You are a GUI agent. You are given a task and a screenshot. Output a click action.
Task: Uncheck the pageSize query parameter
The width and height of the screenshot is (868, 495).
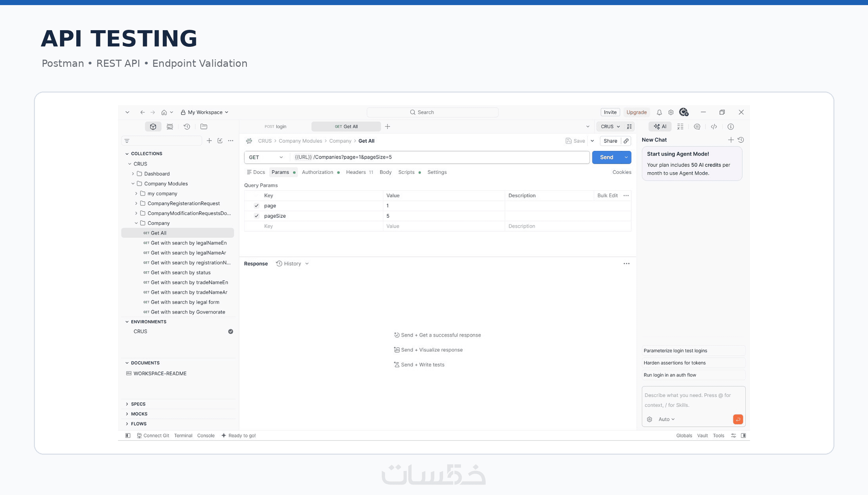click(x=256, y=216)
